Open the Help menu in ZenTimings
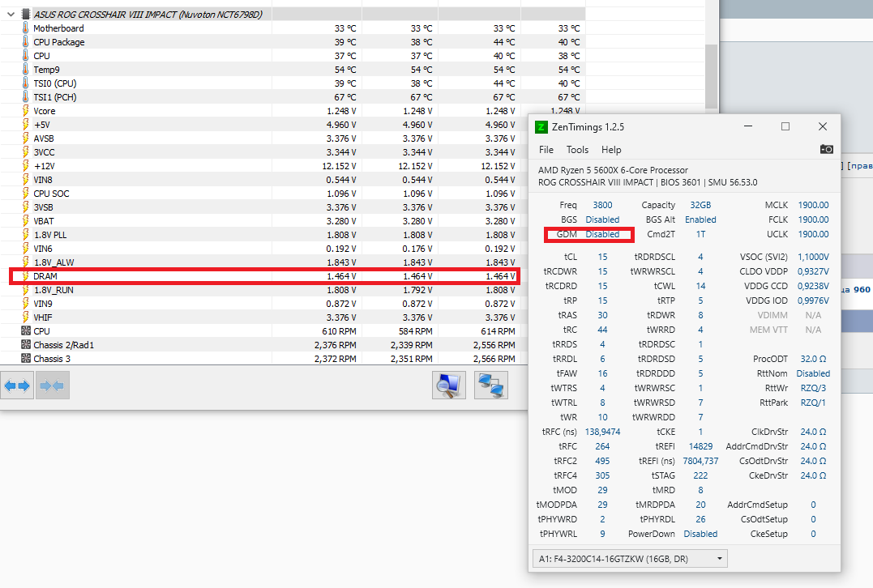 click(x=611, y=150)
